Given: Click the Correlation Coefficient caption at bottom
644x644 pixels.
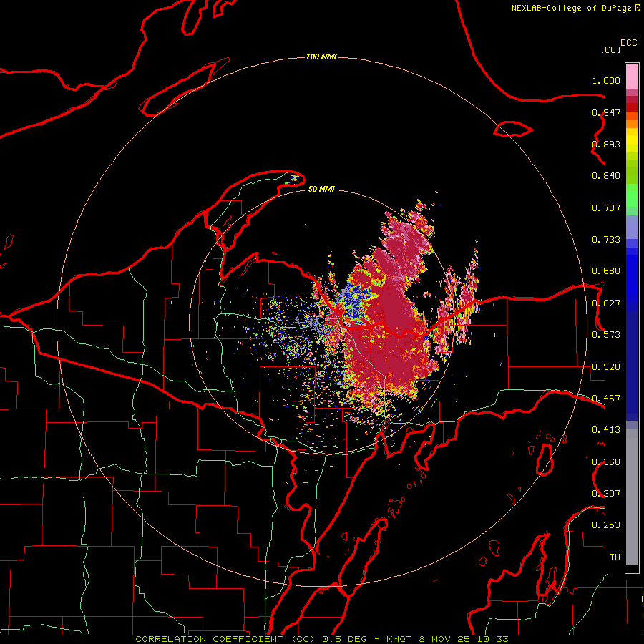Looking at the screenshot, I should tap(322, 639).
